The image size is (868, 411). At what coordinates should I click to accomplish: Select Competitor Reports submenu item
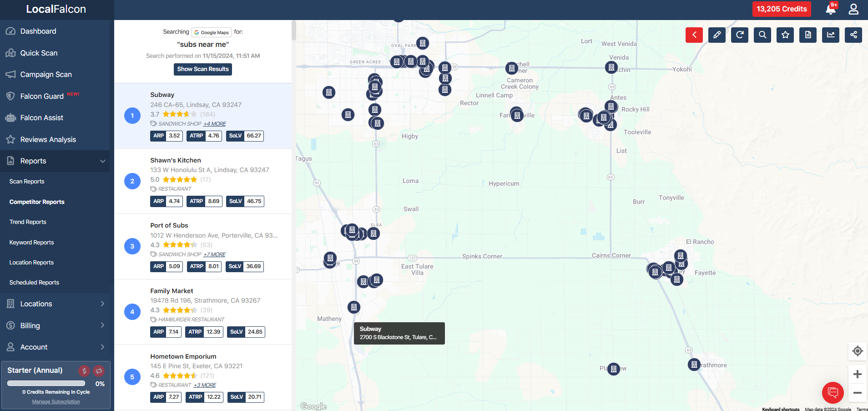click(x=37, y=202)
